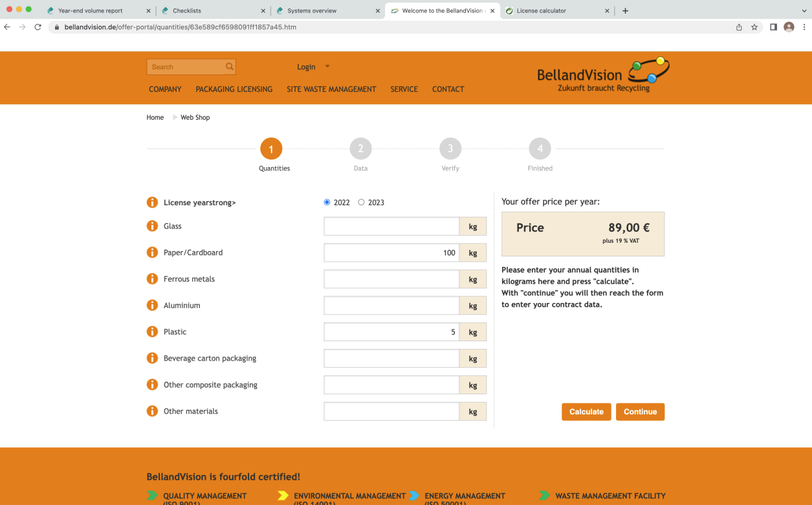Open the tab list chevron in Chrome

pyautogui.click(x=804, y=10)
